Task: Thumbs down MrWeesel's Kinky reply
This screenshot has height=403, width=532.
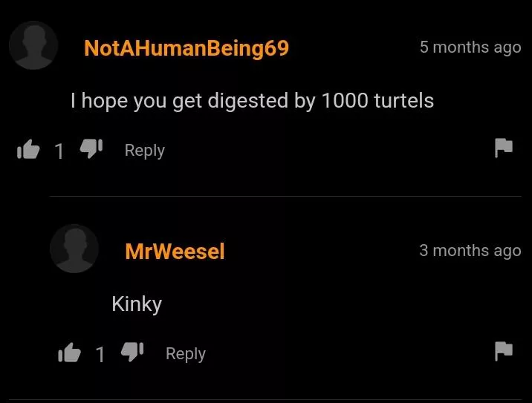Action: [x=132, y=352]
